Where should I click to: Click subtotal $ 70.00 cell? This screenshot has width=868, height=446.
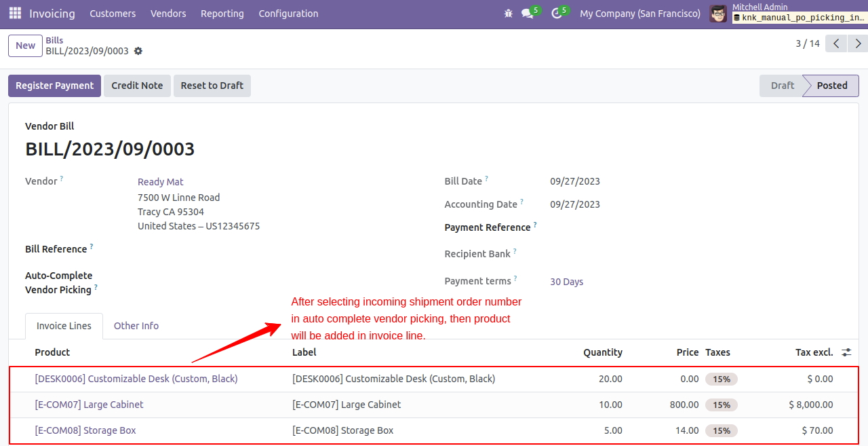[x=817, y=430]
